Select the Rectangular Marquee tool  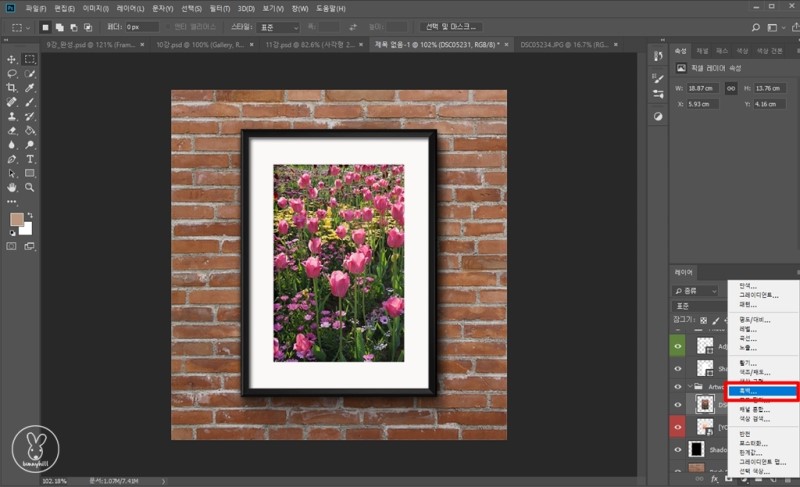[x=29, y=59]
